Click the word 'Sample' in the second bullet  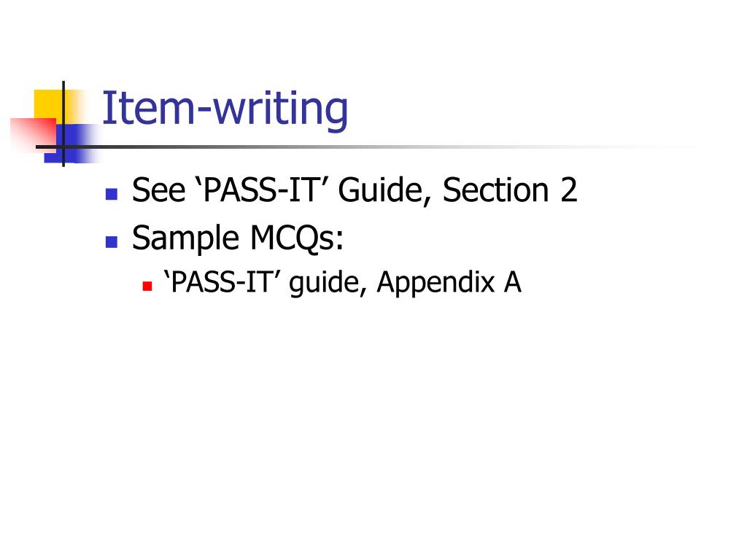click(185, 238)
